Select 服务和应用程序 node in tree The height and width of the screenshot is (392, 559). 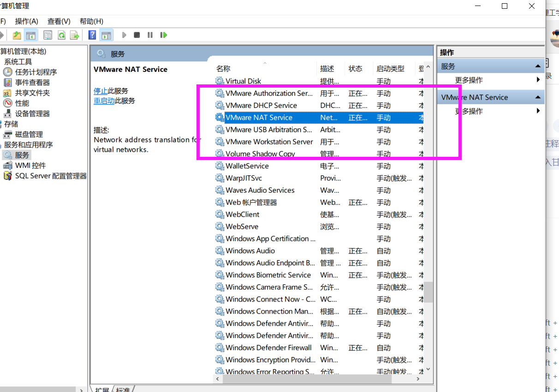[29, 145]
